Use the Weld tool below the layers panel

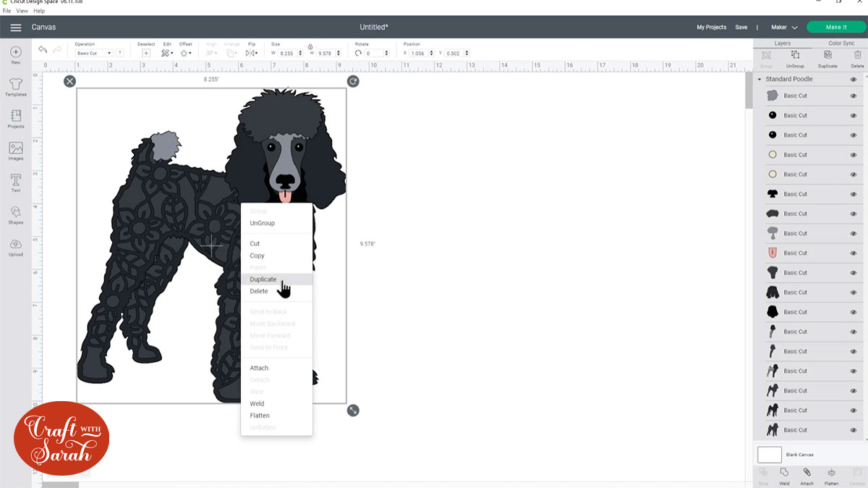pyautogui.click(x=784, y=474)
